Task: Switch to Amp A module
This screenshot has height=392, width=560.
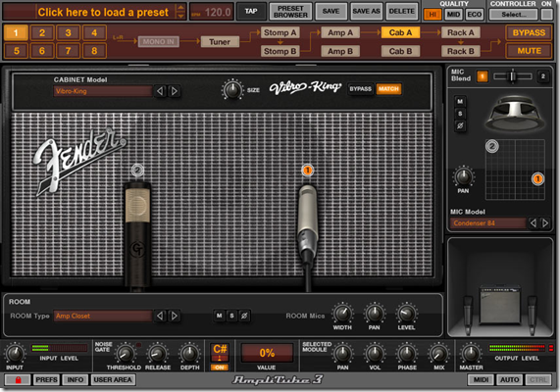Action: 340,32
